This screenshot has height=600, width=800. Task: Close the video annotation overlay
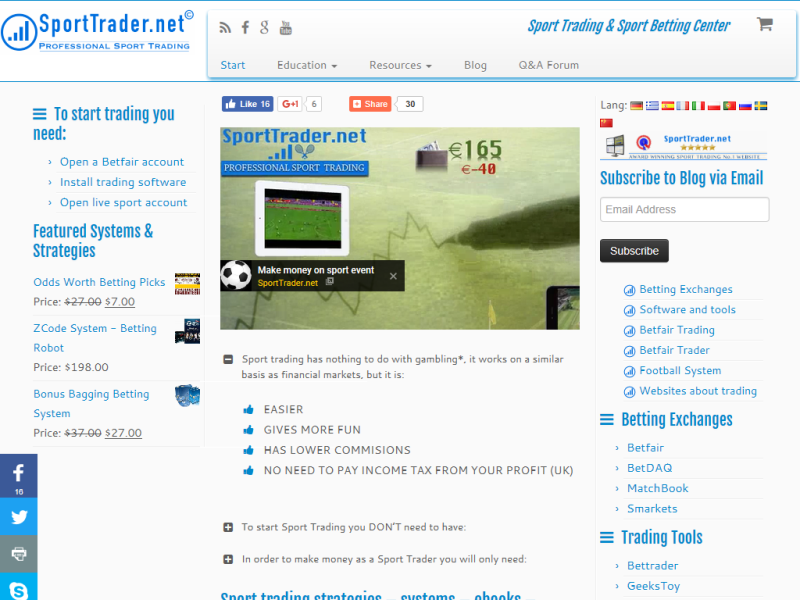(x=393, y=276)
